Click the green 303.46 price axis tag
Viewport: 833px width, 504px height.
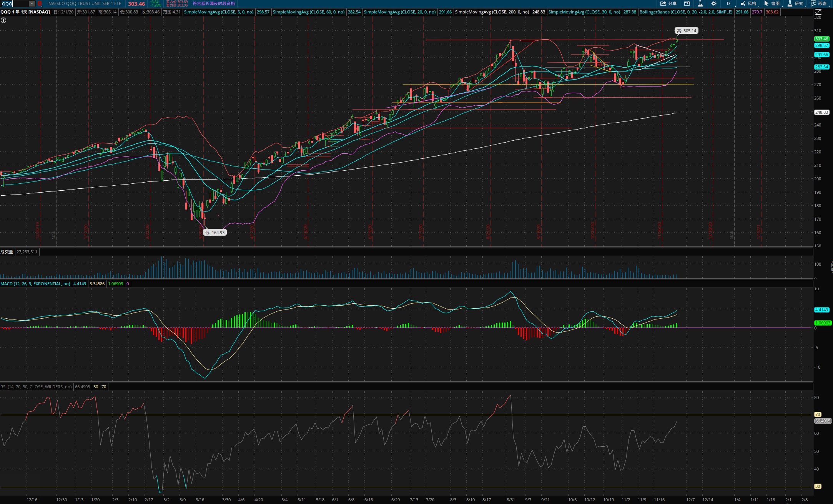click(821, 39)
